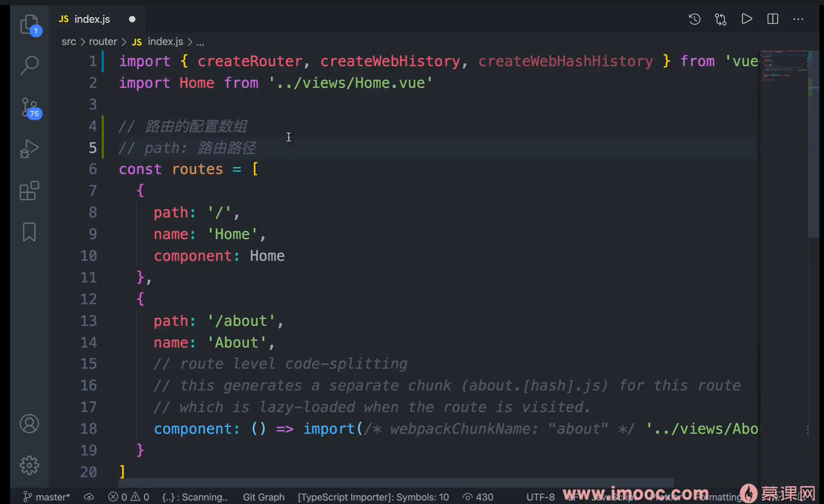This screenshot has width=824, height=504.
Task: Split the editor to the right
Action: click(x=772, y=19)
